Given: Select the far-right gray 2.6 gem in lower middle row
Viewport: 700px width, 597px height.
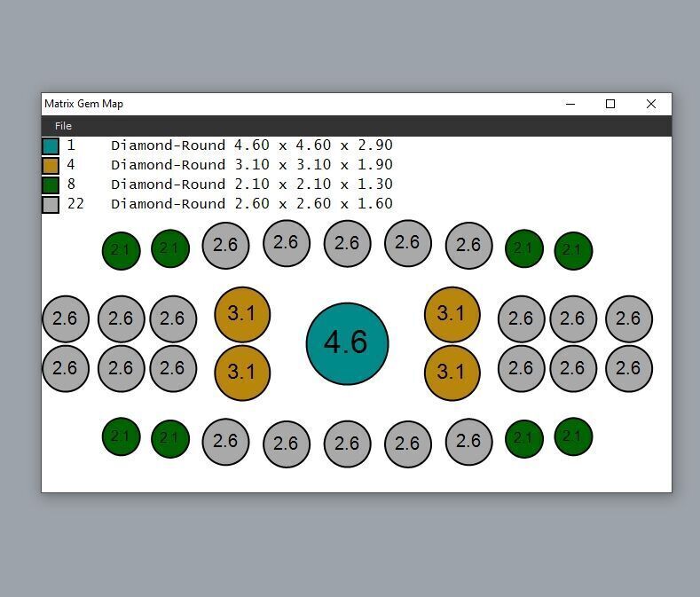Looking at the screenshot, I should tap(629, 368).
